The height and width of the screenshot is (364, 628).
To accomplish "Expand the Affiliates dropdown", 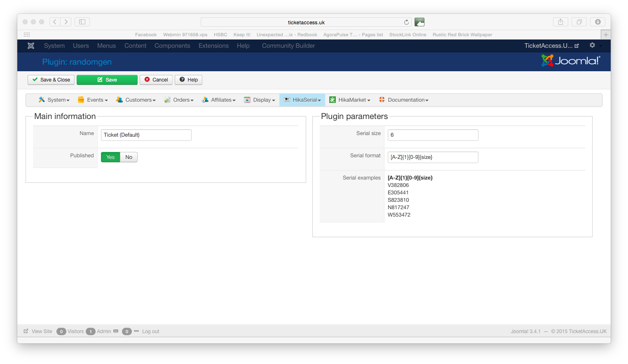I will tap(219, 100).
